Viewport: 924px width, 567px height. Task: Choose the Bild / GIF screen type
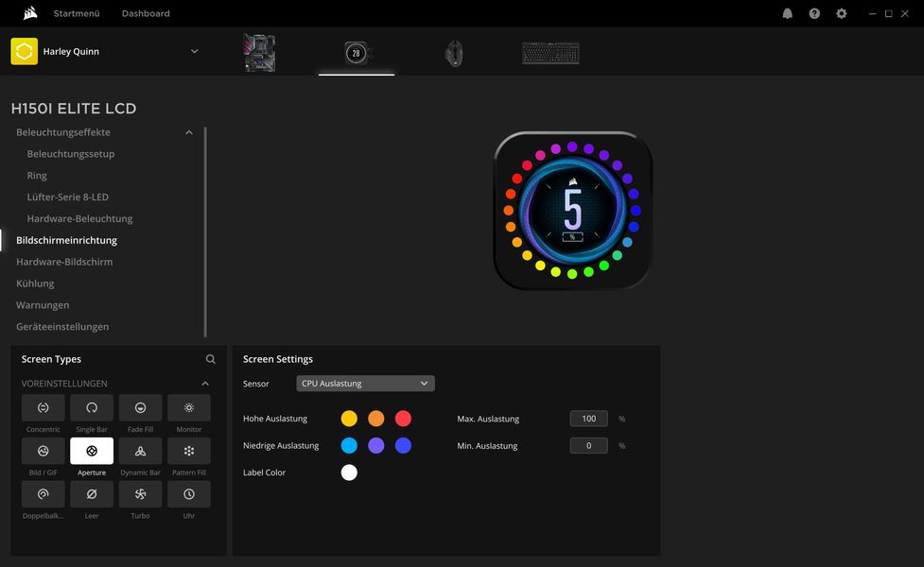pos(43,451)
